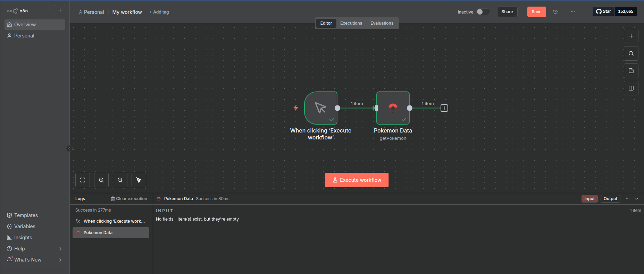The width and height of the screenshot is (644, 274).
Task: Save the workflow
Action: click(536, 12)
